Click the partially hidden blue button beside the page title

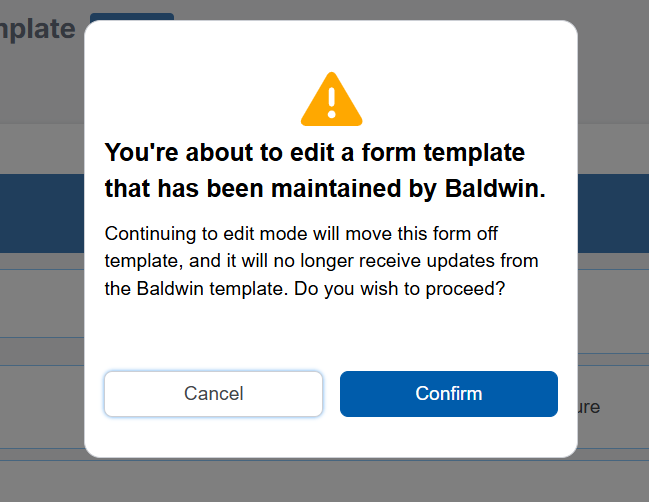[131, 17]
